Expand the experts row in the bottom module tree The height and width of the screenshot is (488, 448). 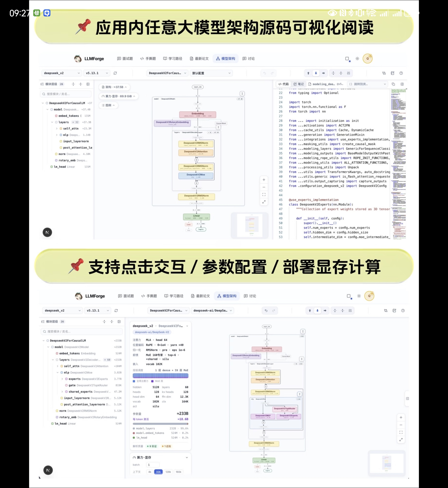62,379
